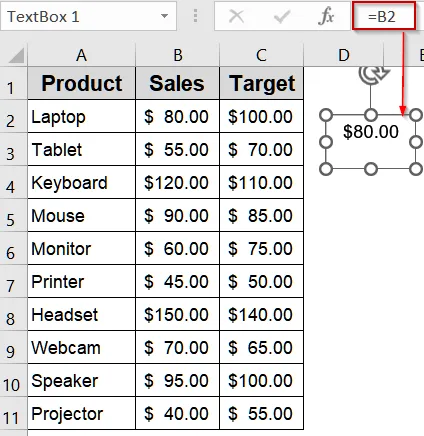Image resolution: width=424 pixels, height=436 pixels.
Task: Select Printer sales cell $45.00
Action: 178,281
